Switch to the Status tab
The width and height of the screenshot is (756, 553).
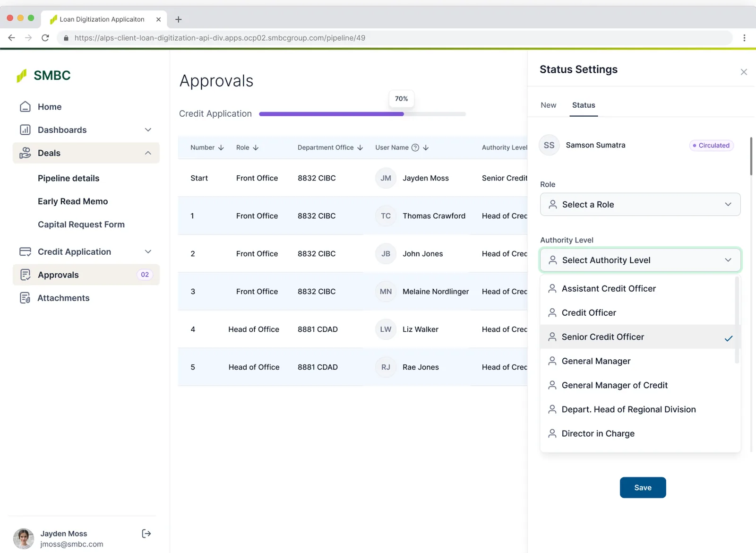click(x=584, y=105)
